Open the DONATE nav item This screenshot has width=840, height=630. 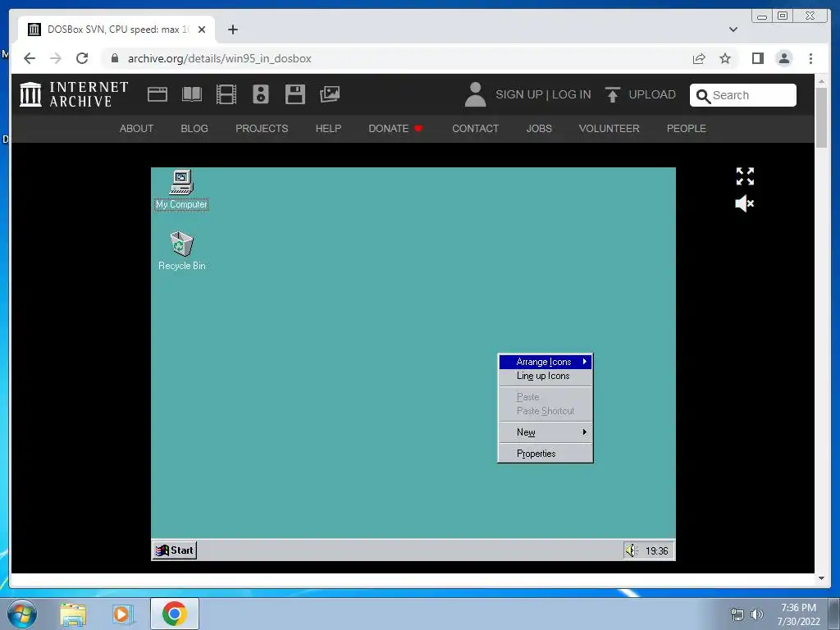pos(395,129)
